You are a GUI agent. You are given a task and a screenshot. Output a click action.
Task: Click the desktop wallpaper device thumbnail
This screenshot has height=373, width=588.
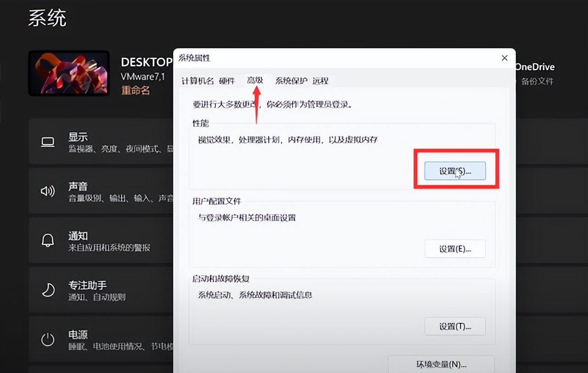69,73
